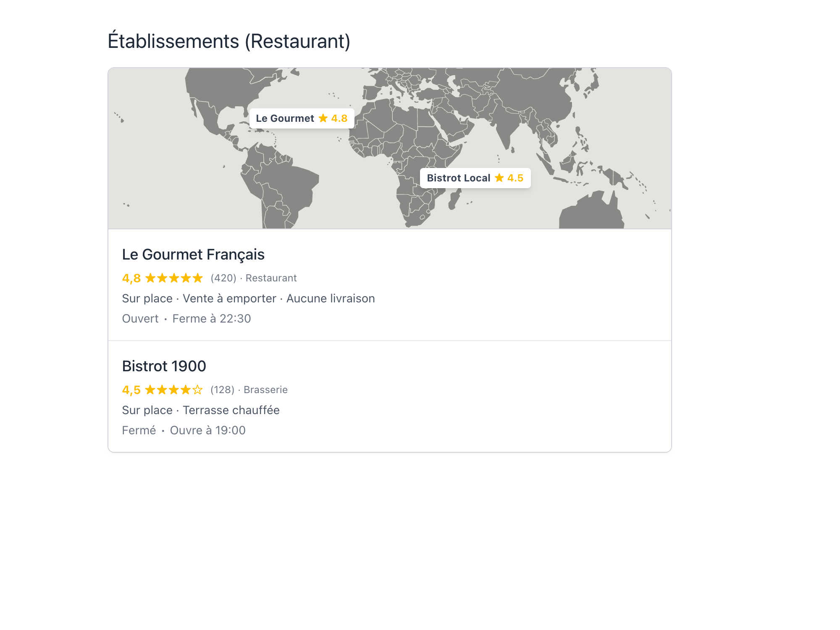Click the Restaurant category label
The width and height of the screenshot is (840, 630).
[x=271, y=278]
